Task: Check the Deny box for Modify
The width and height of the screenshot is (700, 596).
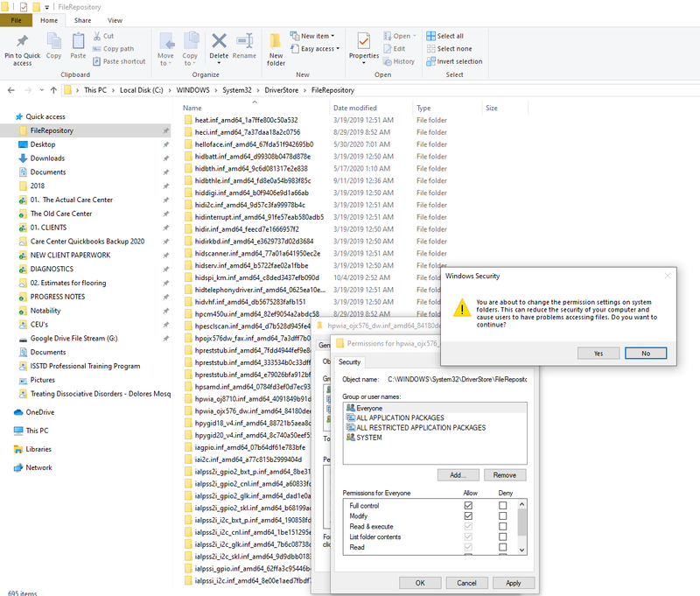Action: pyautogui.click(x=502, y=516)
